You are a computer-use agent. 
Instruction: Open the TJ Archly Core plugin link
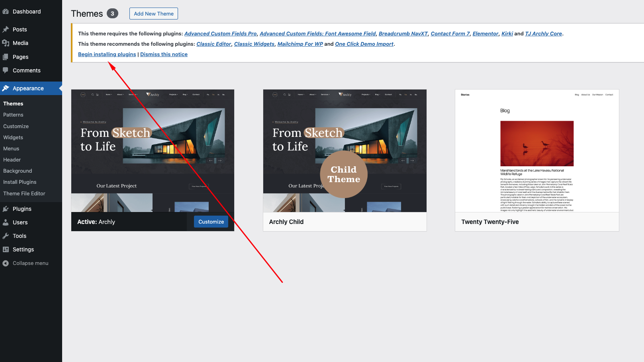pyautogui.click(x=544, y=33)
